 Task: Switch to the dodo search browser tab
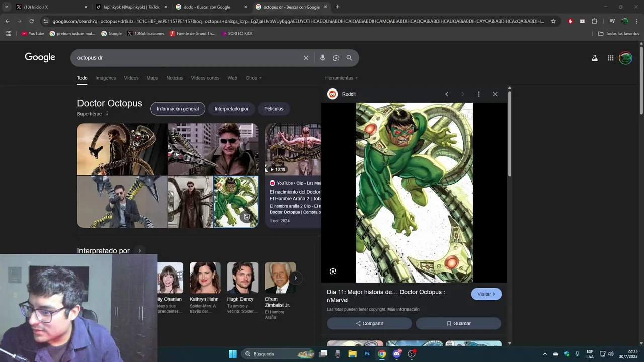click(211, 7)
